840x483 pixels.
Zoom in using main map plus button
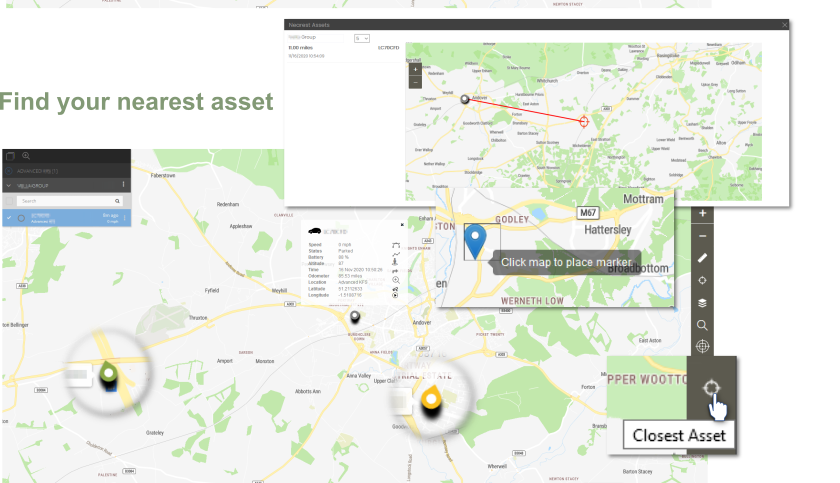(702, 213)
